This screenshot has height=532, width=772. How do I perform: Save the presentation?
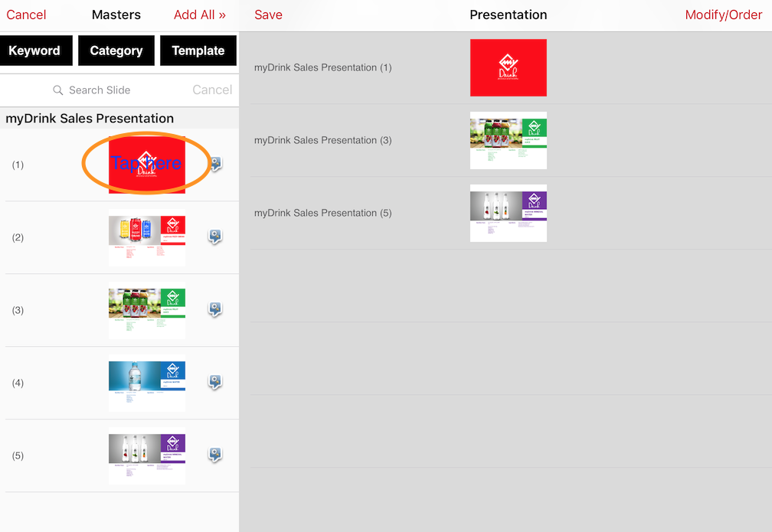pyautogui.click(x=268, y=15)
